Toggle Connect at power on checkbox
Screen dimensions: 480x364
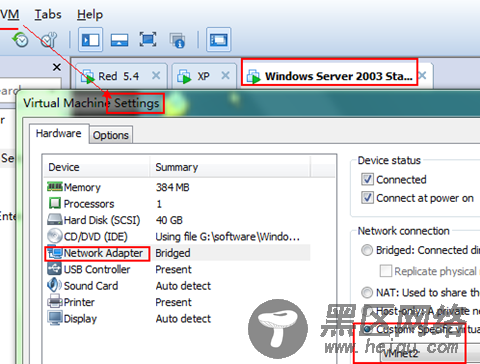[x=367, y=198]
